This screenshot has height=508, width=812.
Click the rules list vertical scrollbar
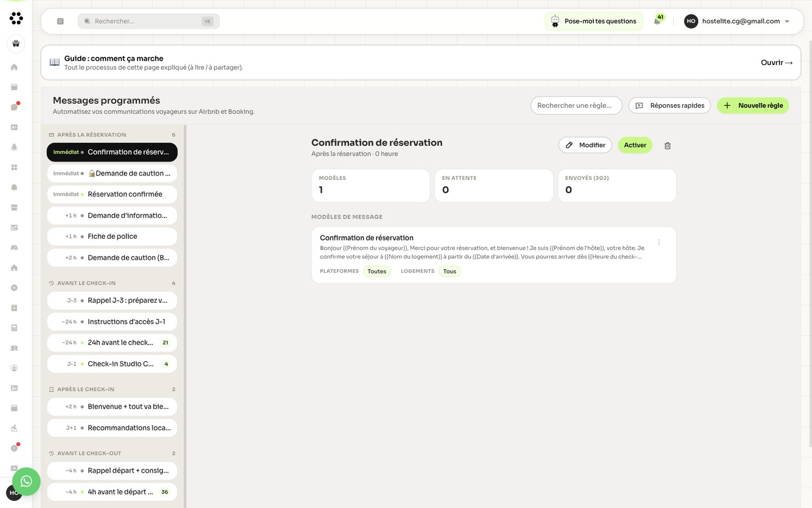tap(185, 316)
